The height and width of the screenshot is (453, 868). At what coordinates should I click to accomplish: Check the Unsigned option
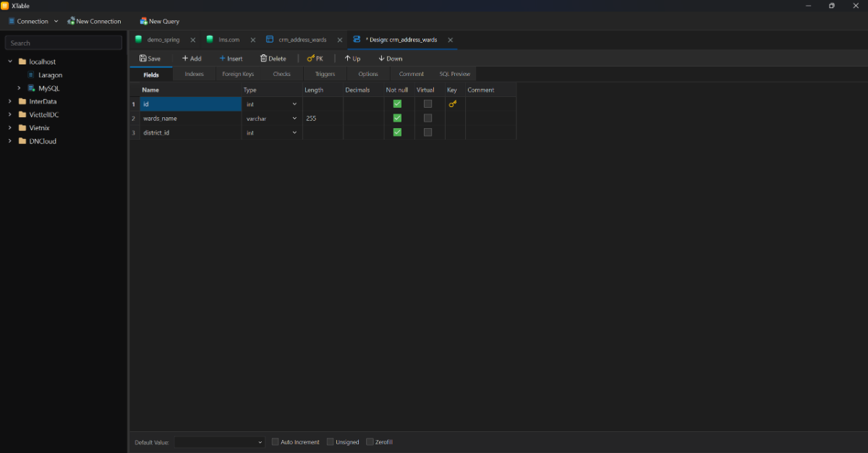tap(330, 441)
